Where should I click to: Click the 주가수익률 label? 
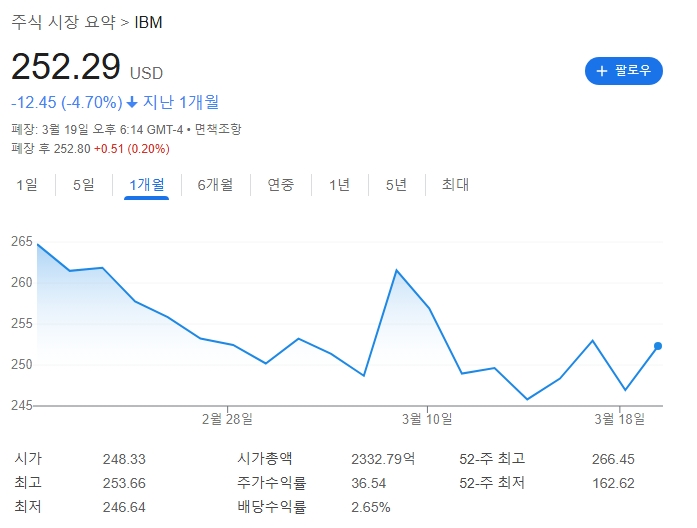pyautogui.click(x=272, y=483)
